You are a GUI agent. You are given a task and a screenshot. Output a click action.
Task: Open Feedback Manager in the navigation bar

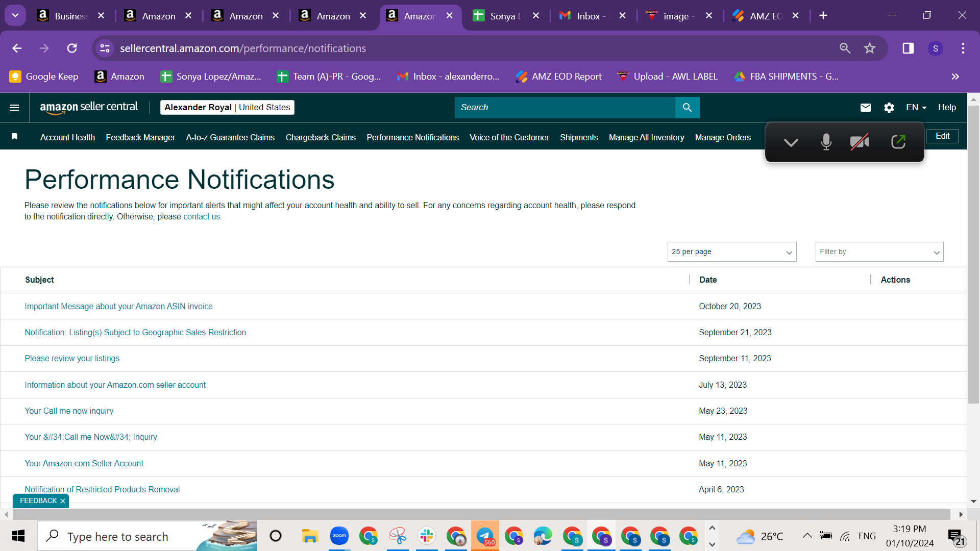point(140,137)
